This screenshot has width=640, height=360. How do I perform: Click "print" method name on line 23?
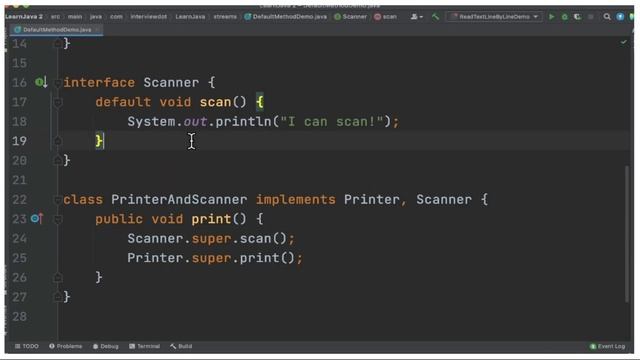(211, 219)
